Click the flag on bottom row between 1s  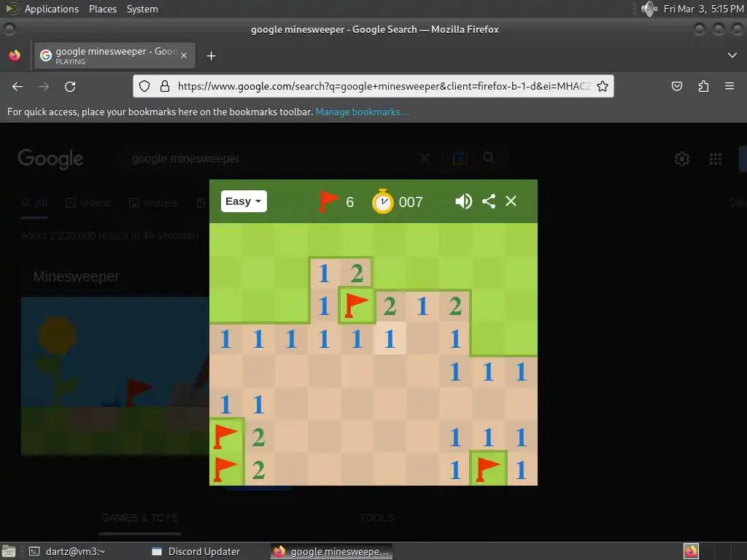pos(488,470)
